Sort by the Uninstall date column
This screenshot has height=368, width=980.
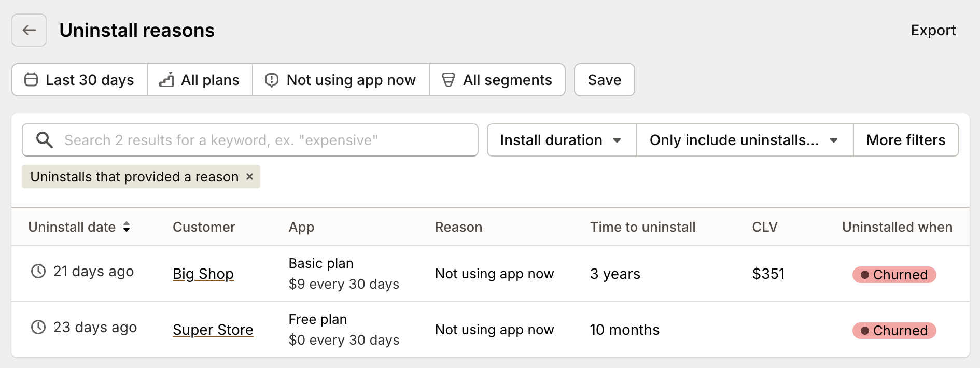click(x=79, y=227)
